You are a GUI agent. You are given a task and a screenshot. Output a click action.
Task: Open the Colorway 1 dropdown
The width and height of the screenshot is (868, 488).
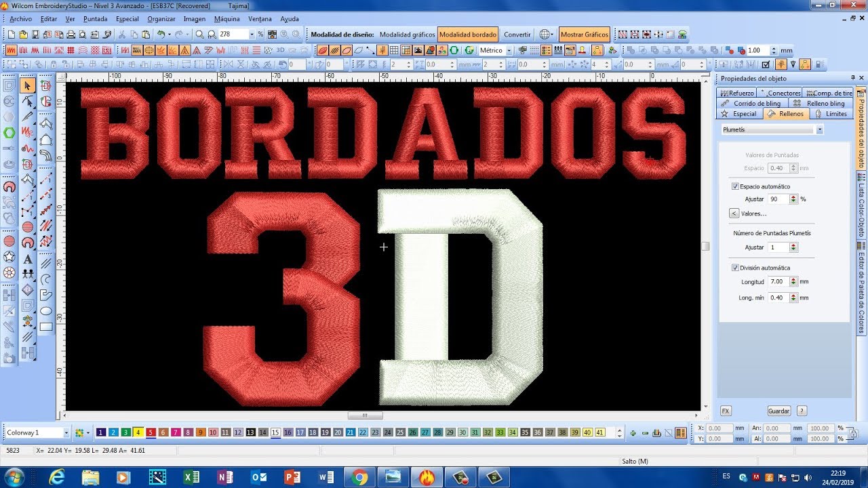click(x=66, y=432)
